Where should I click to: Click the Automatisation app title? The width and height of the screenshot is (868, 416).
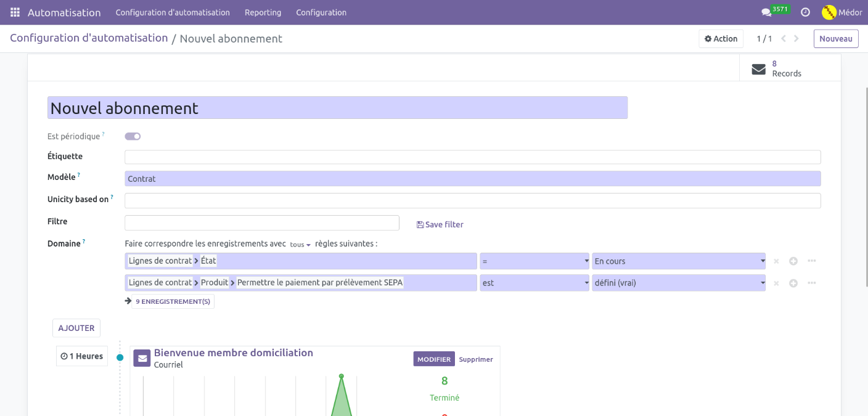[64, 12]
